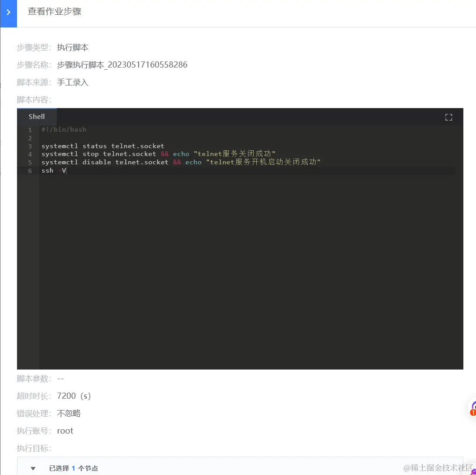Click code line 6 'ssh -V'
The width and height of the screenshot is (476, 475).
(54, 170)
